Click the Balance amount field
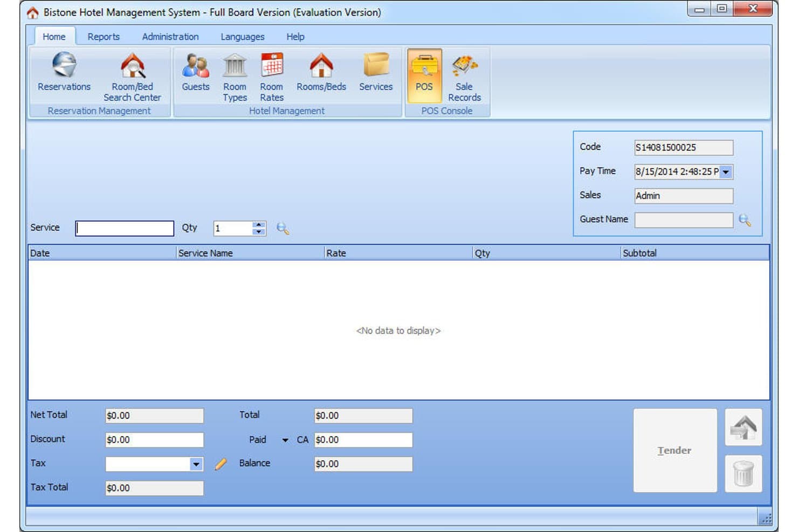 click(363, 464)
